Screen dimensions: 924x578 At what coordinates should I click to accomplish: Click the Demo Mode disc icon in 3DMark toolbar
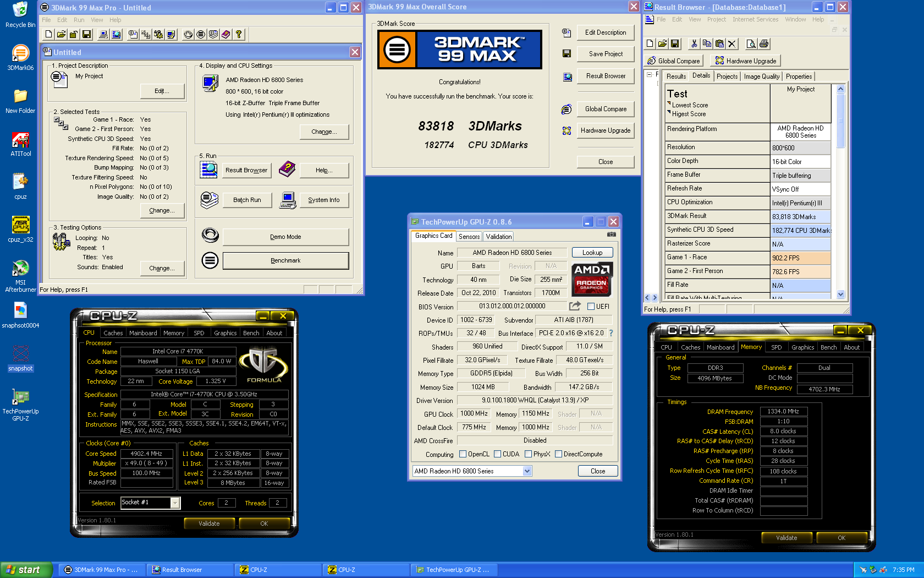click(x=188, y=34)
